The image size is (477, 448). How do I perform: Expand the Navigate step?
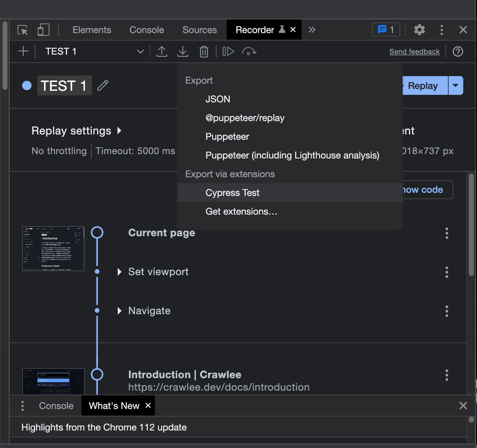coord(119,311)
